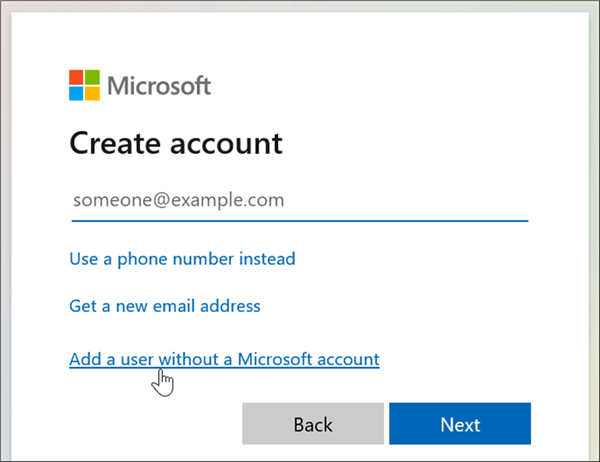Image resolution: width=600 pixels, height=462 pixels.
Task: Click the 'Create account' heading text
Action: 176,144
